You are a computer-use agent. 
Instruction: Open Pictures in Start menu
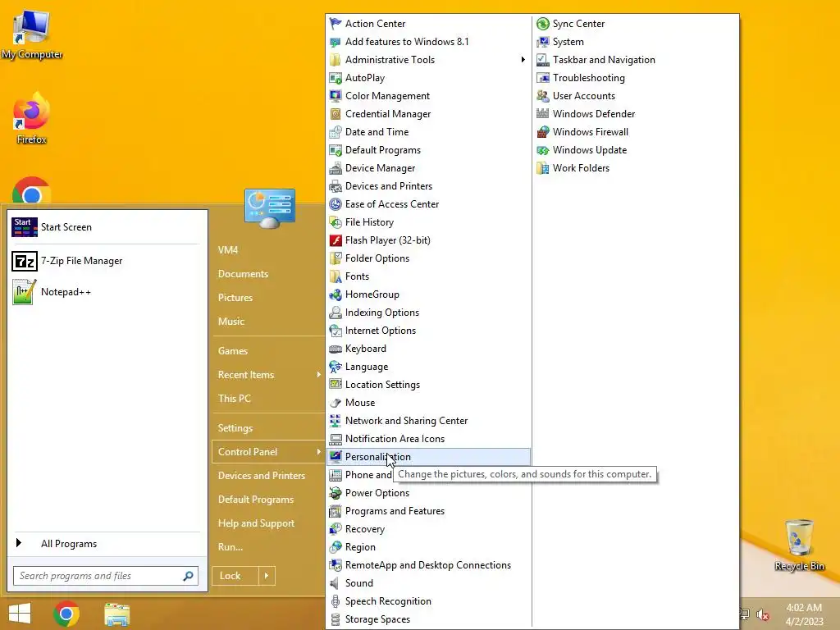click(x=235, y=297)
